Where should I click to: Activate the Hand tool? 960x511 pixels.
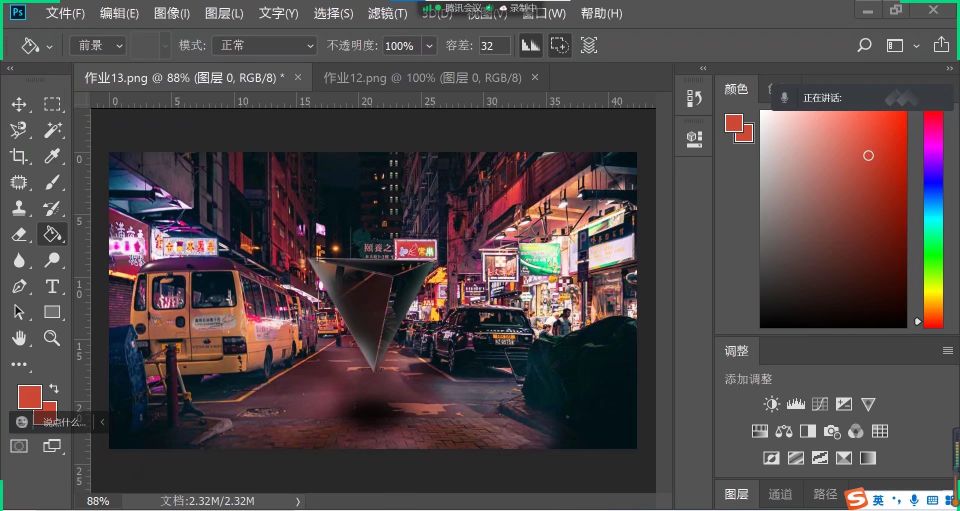[x=19, y=338]
